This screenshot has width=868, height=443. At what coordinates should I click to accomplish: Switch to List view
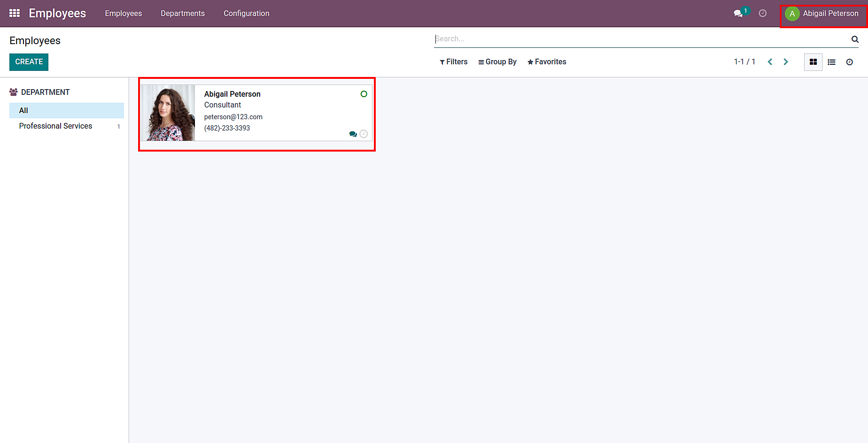[x=831, y=62]
